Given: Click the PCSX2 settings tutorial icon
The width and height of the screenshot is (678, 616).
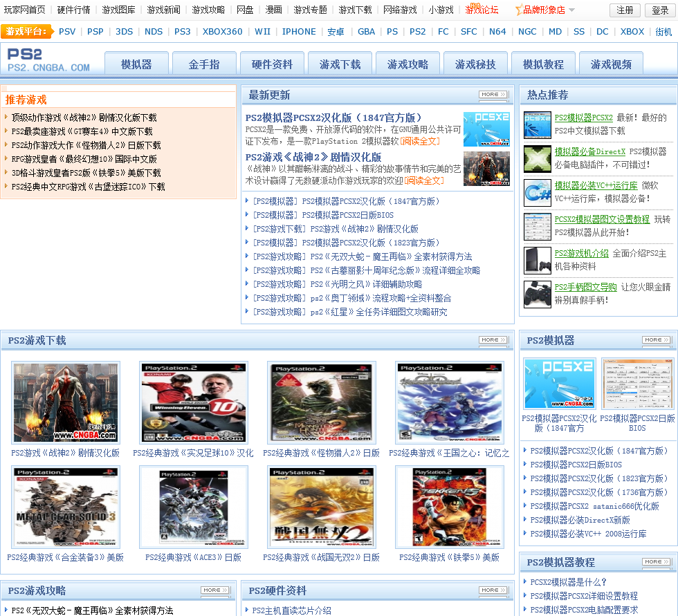Looking at the screenshot, I should (x=537, y=226).
